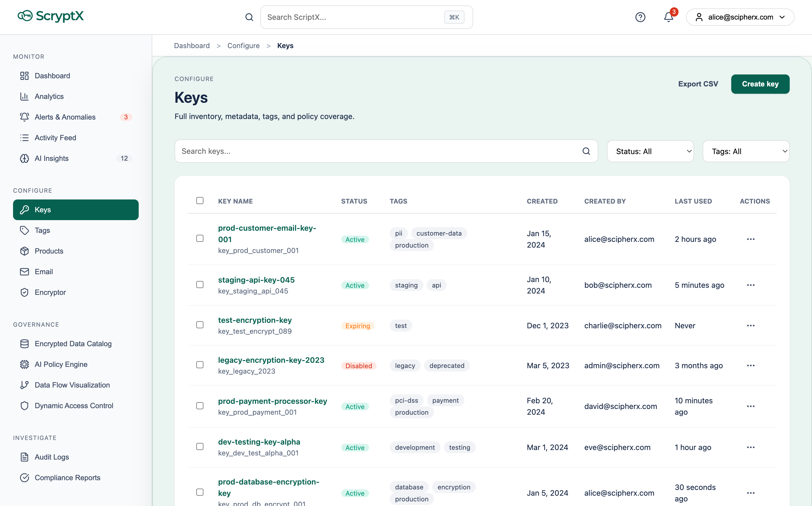
Task: Click the Encrypted Data Catalog database icon
Action: pos(24,344)
